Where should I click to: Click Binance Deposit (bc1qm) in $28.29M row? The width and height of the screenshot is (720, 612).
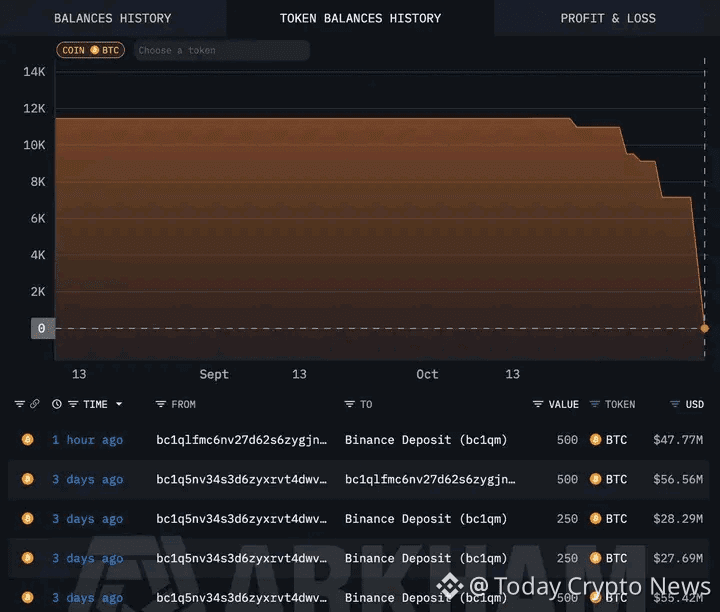click(x=426, y=519)
